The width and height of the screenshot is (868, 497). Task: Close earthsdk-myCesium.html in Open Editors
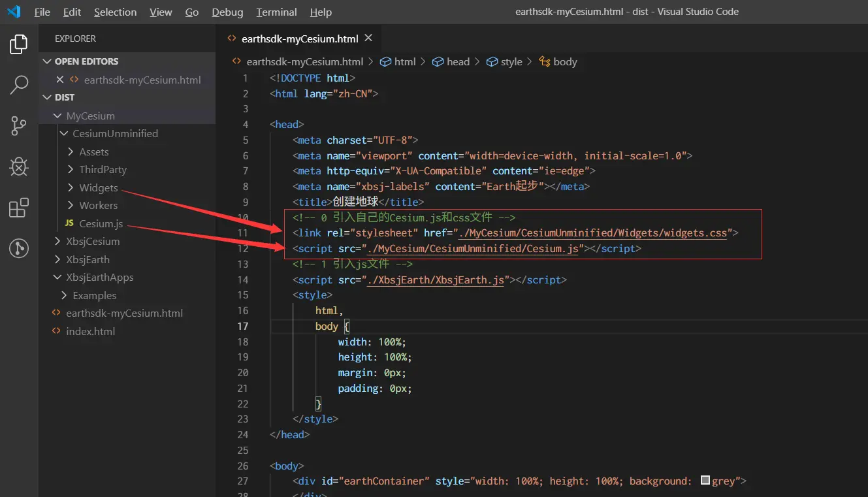(60, 80)
